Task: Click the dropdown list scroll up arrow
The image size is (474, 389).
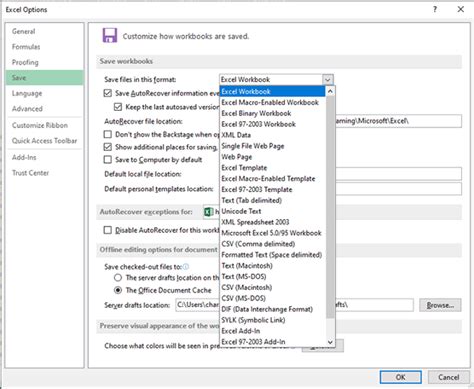Action: pyautogui.click(x=330, y=91)
